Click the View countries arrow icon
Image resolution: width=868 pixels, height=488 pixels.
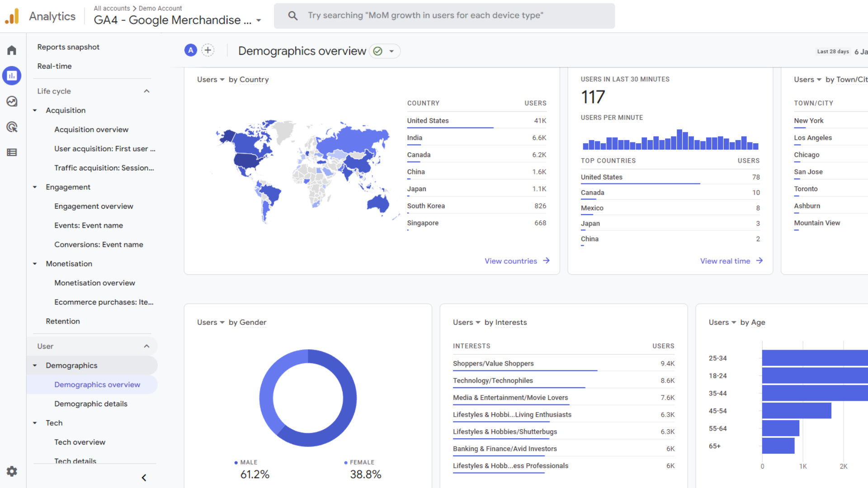(546, 261)
